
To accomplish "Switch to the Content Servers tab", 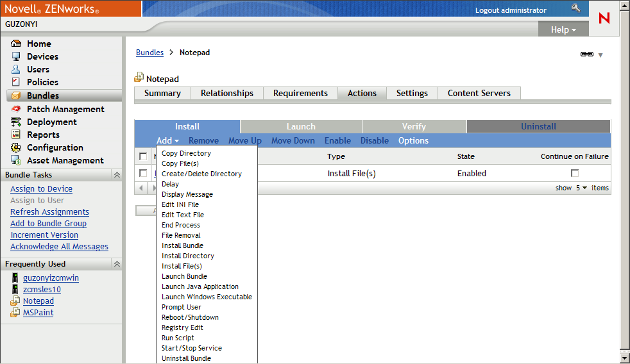I will 479,93.
